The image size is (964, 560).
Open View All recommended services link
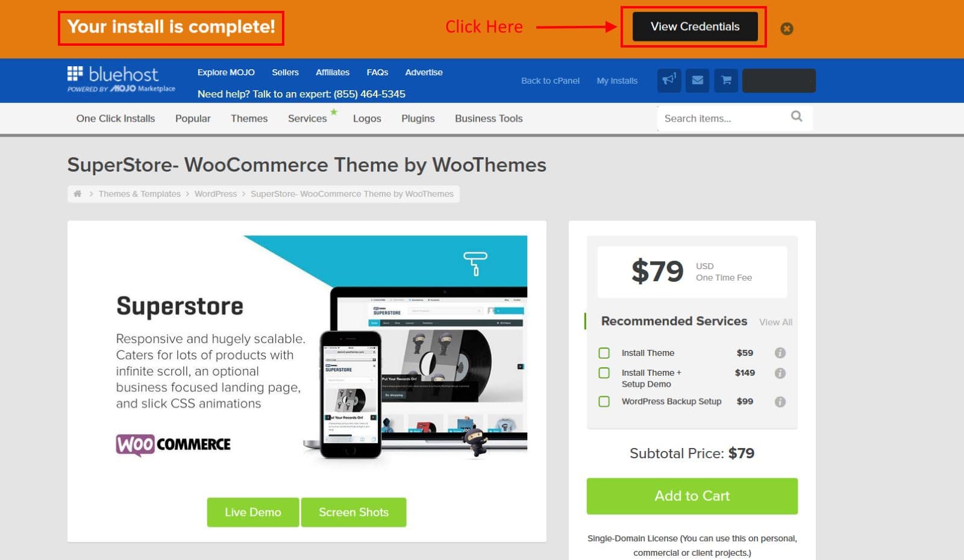pos(775,322)
